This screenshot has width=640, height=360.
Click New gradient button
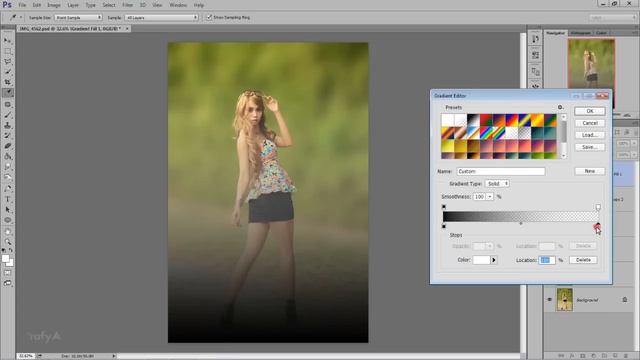click(x=589, y=171)
